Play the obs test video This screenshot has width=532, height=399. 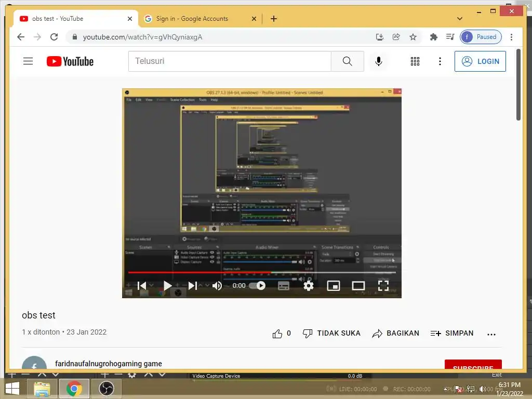click(167, 286)
